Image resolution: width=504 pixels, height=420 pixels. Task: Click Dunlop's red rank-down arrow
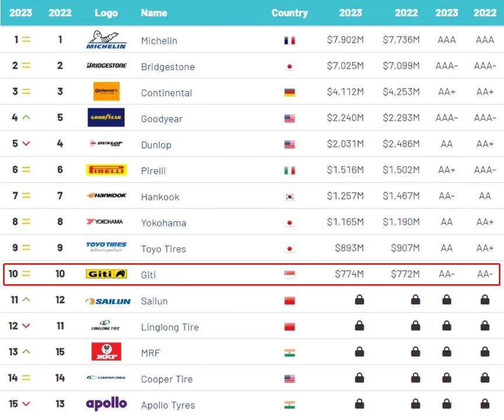pyautogui.click(x=26, y=144)
